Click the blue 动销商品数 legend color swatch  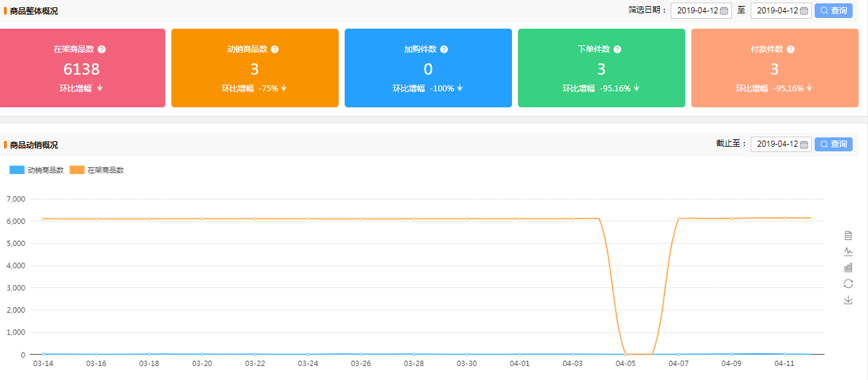point(17,170)
